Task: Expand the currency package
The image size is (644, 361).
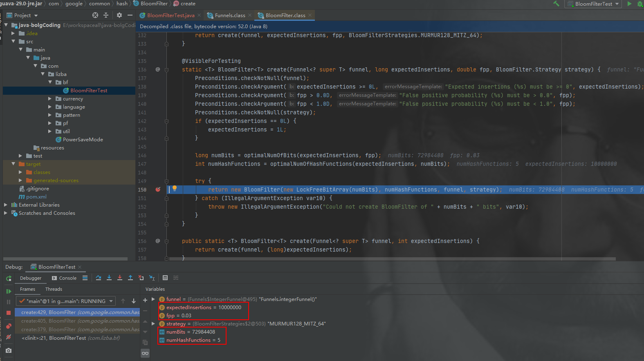Action: tap(50, 99)
